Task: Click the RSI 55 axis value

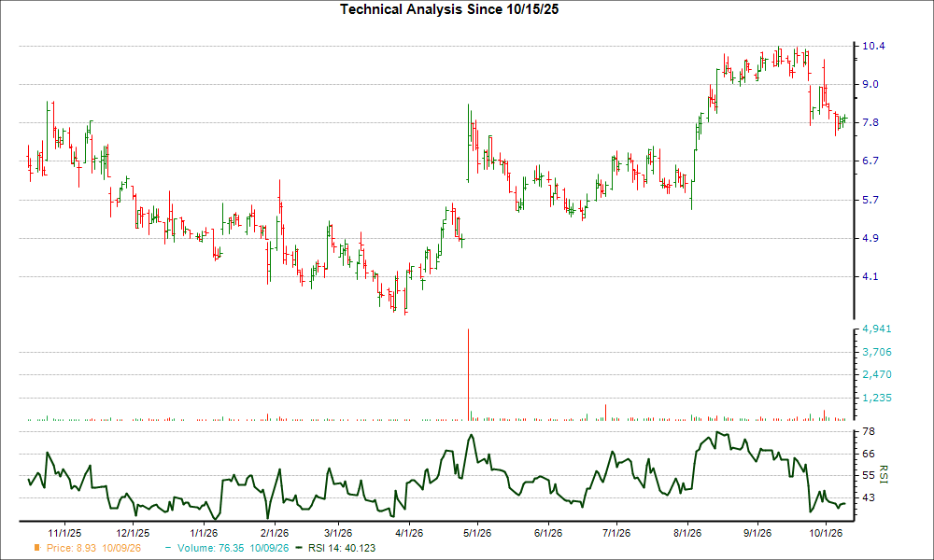Action: coord(869,475)
